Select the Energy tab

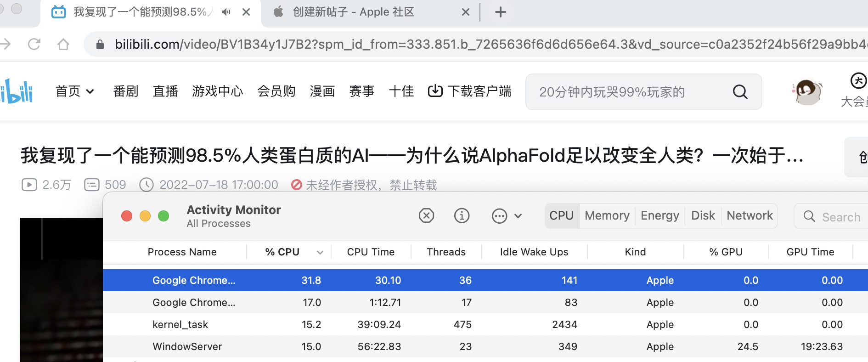[659, 215]
